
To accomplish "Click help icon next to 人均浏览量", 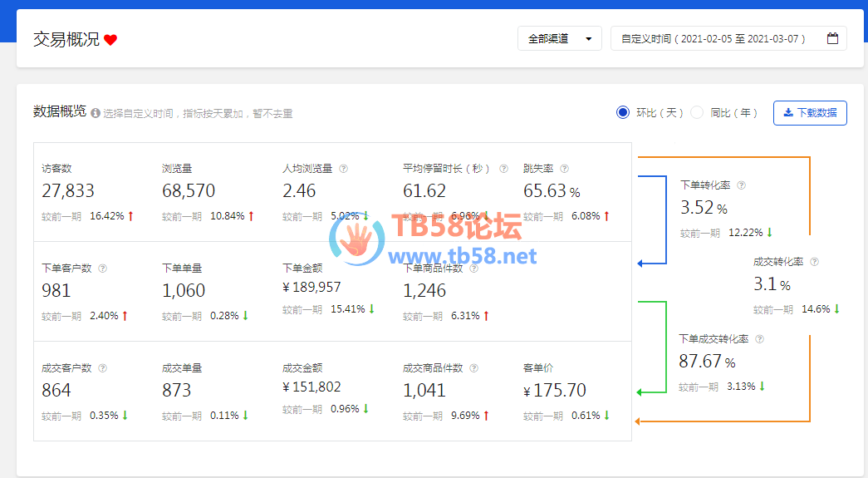I will tap(343, 169).
